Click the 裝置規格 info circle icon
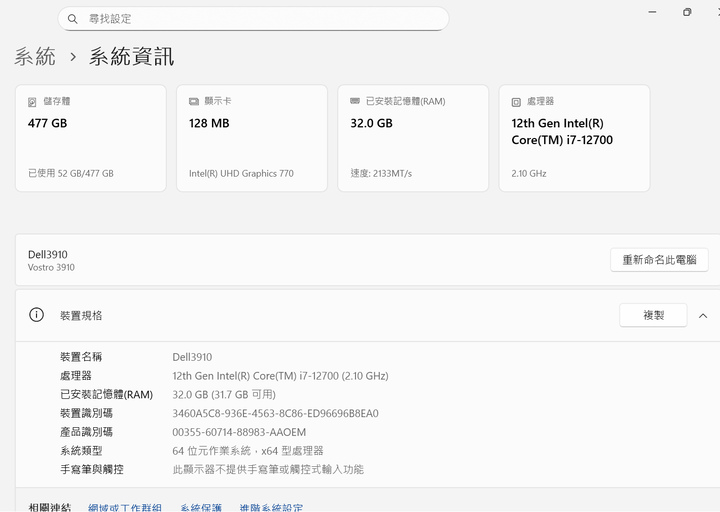720x512 pixels. tap(36, 315)
